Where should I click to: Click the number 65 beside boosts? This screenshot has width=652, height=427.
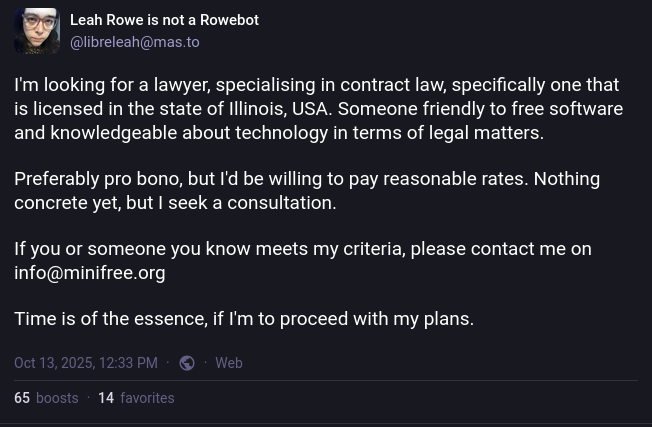tap(22, 398)
